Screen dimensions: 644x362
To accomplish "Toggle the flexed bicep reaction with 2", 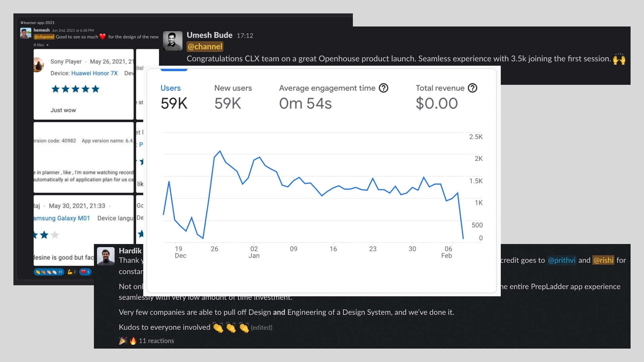I will click(x=71, y=272).
